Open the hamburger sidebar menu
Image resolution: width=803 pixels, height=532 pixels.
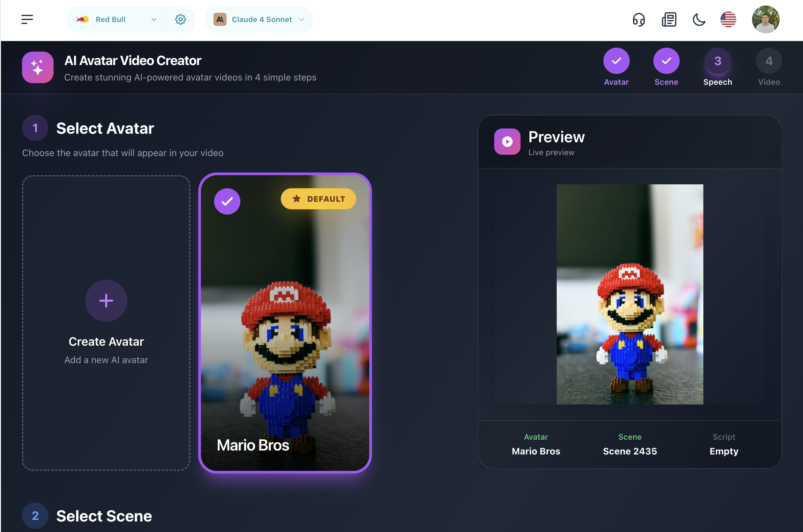[x=27, y=19]
